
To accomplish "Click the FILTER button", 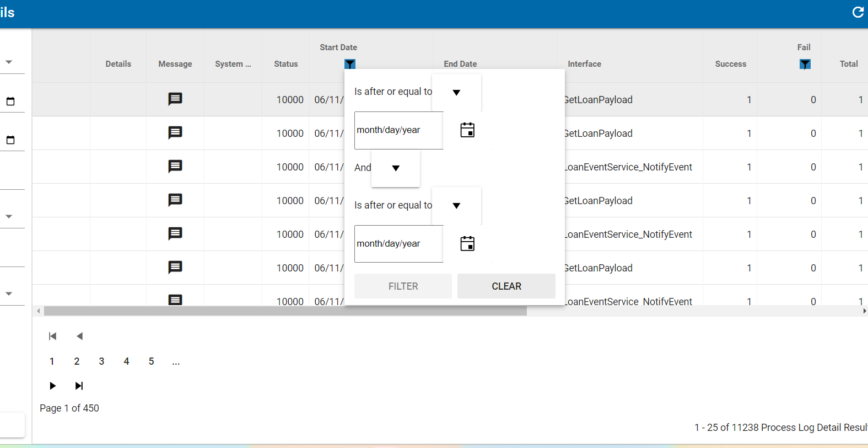I will (403, 286).
